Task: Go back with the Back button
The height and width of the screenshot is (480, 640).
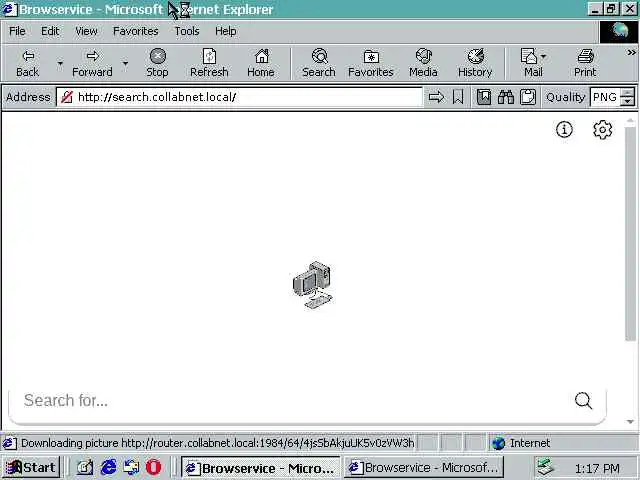Action: tap(27, 63)
